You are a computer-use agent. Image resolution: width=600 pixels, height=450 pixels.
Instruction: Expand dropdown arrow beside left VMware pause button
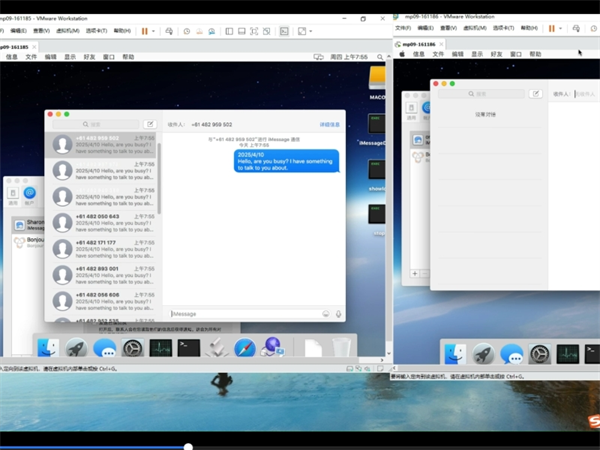pos(154,31)
